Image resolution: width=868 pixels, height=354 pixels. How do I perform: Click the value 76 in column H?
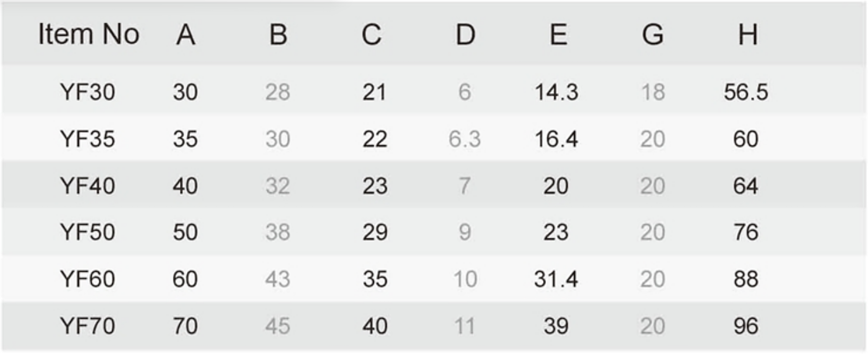click(x=746, y=232)
